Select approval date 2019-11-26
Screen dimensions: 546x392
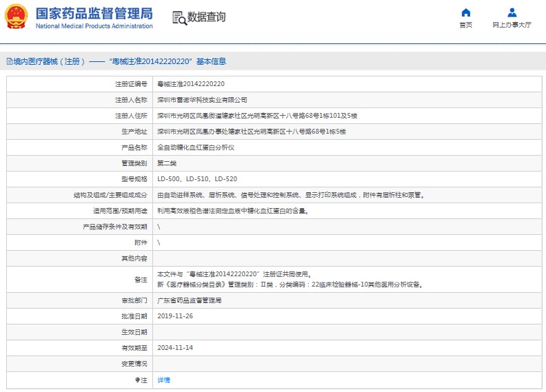[175, 316]
